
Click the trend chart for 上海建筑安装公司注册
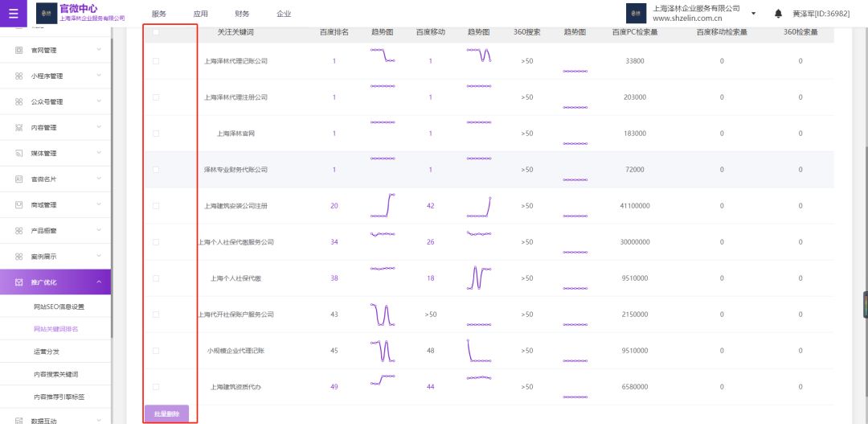point(383,206)
